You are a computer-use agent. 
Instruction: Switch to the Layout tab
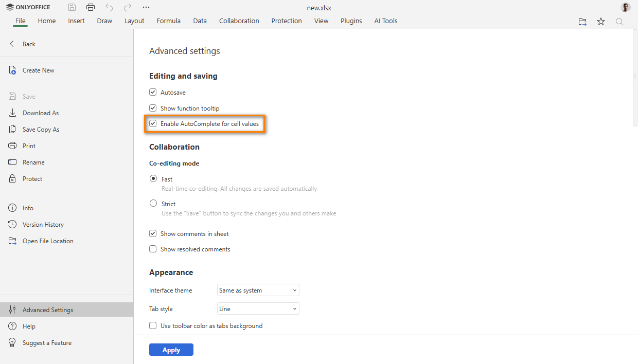[x=134, y=21]
